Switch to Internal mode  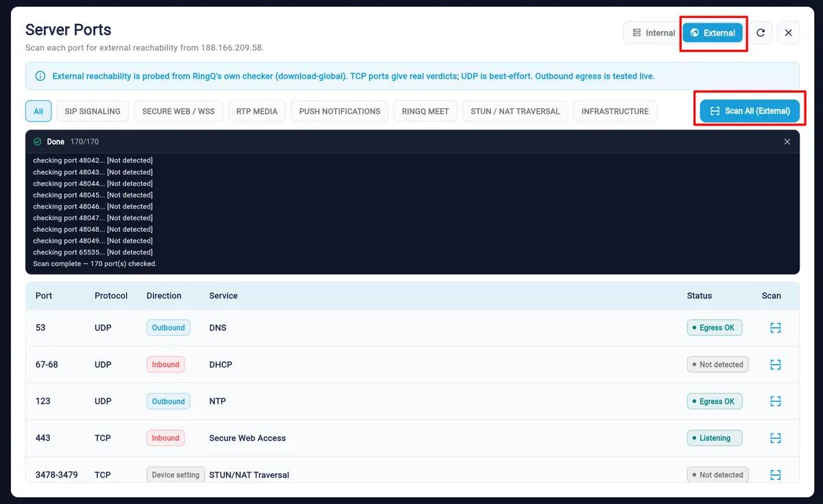click(652, 33)
